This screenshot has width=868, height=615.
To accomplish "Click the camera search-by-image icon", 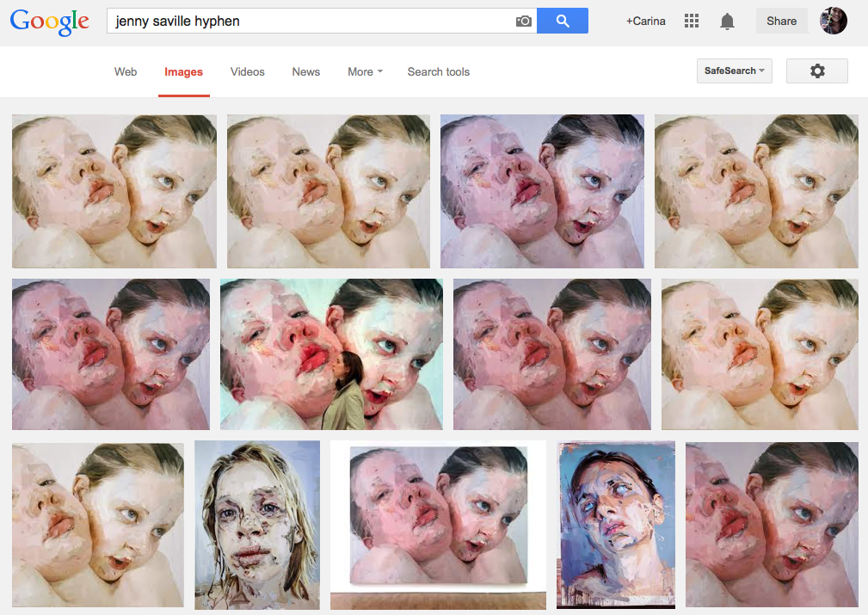I will click(523, 22).
